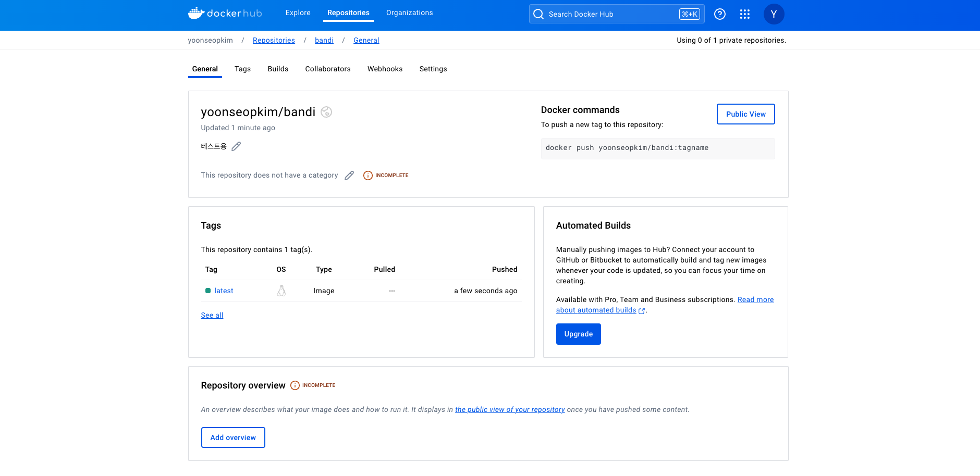Open the public view of your repository link
The image size is (980, 476).
click(x=510, y=409)
